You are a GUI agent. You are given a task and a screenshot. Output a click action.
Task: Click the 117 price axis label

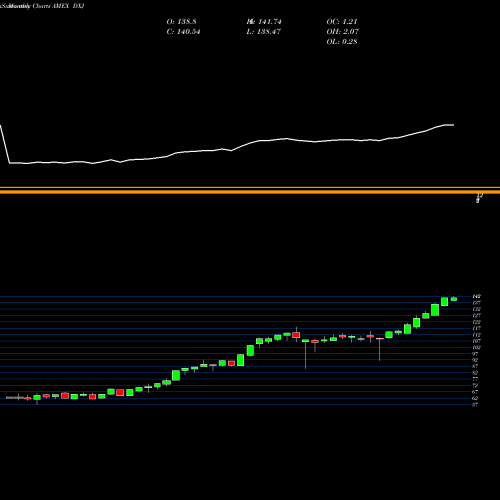tap(476, 328)
